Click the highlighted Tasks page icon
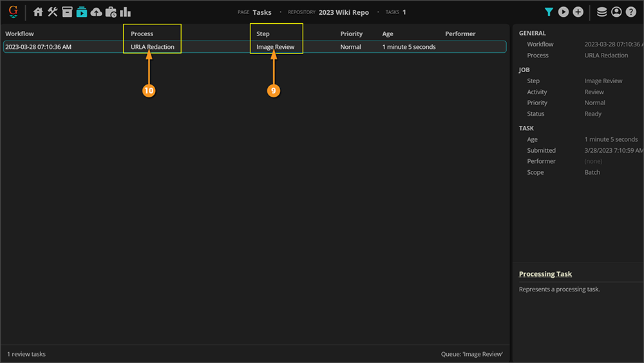 pos(82,12)
